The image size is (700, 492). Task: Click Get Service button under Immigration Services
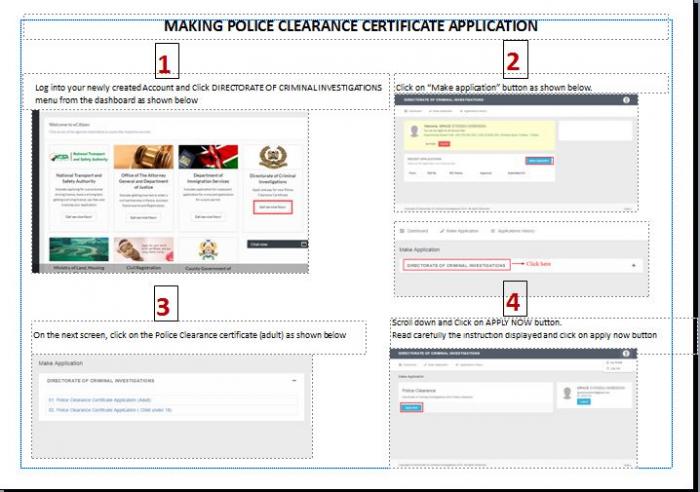tap(208, 217)
